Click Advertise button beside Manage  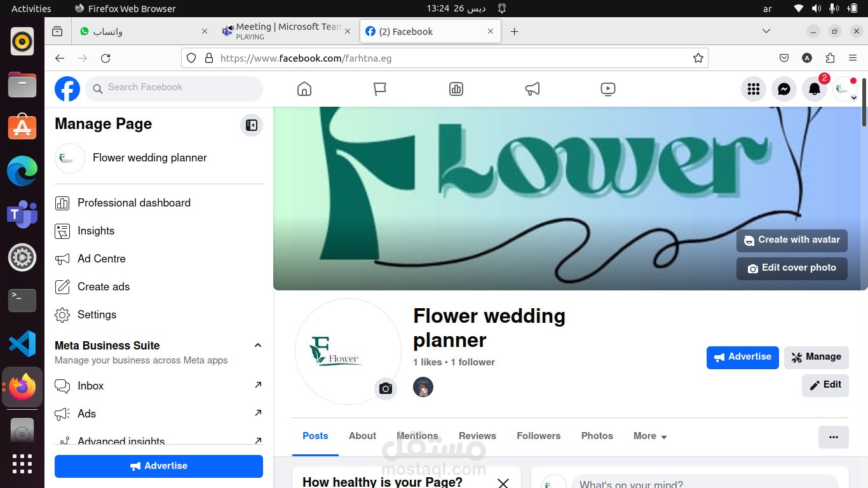(743, 357)
